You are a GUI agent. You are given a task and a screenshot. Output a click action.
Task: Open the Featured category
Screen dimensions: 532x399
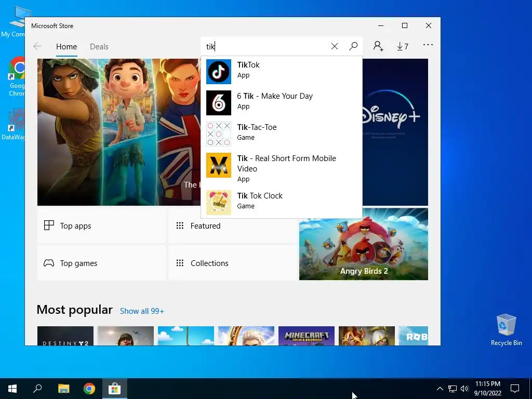coord(233,225)
